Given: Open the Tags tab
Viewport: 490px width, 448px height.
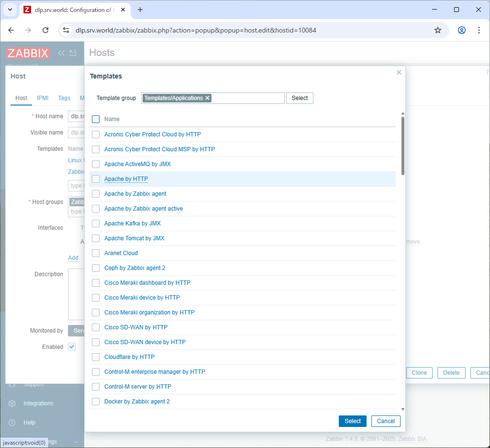Looking at the screenshot, I should [64, 98].
